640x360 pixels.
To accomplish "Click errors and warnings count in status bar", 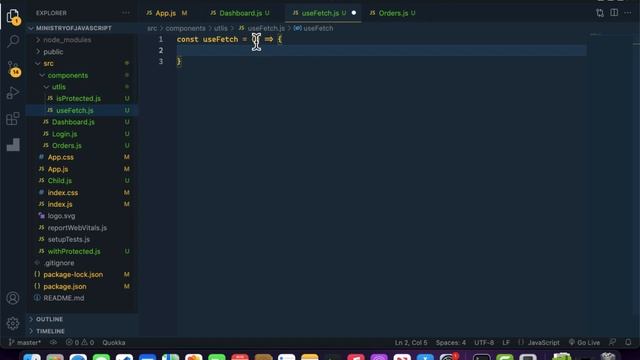I will [x=80, y=342].
